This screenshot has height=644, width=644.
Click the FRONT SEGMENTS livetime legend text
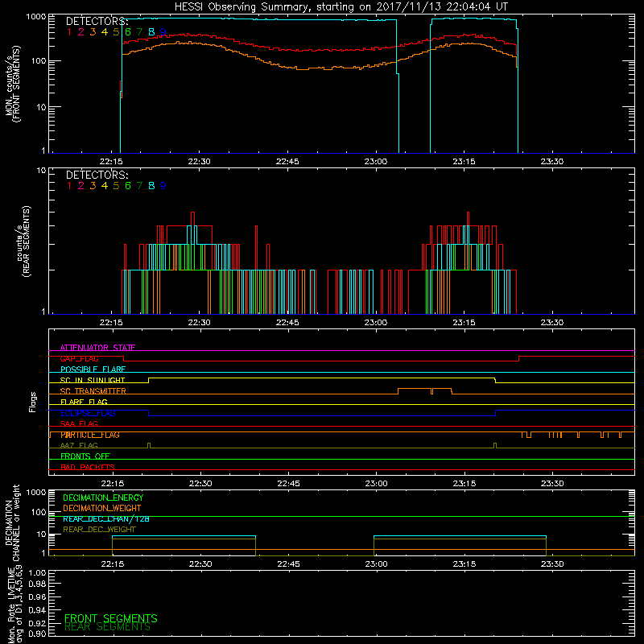click(x=111, y=618)
